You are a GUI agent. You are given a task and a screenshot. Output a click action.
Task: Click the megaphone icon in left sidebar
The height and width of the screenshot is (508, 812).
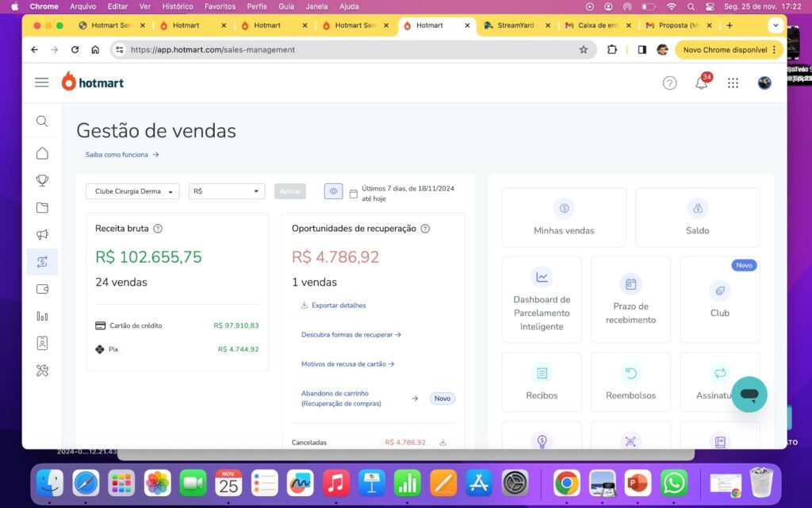[x=42, y=235]
